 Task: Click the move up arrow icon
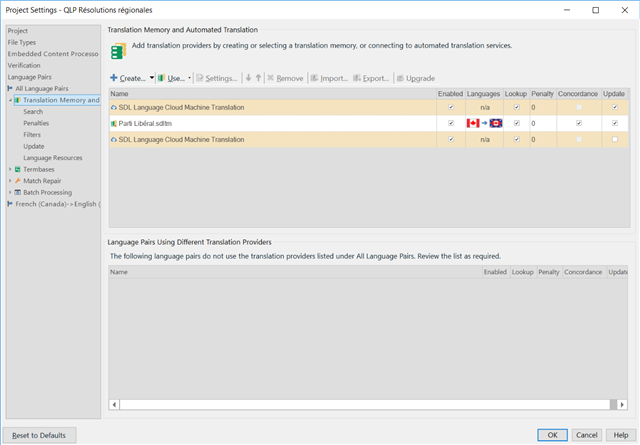point(258,78)
